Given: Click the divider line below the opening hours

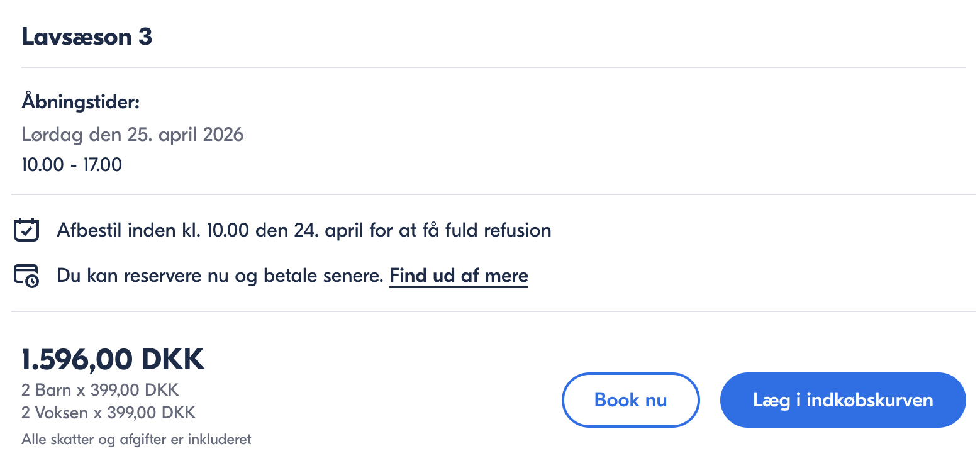Looking at the screenshot, I should (x=493, y=194).
